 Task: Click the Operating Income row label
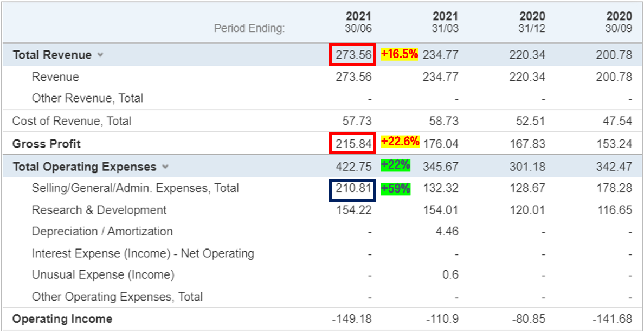[62, 319]
